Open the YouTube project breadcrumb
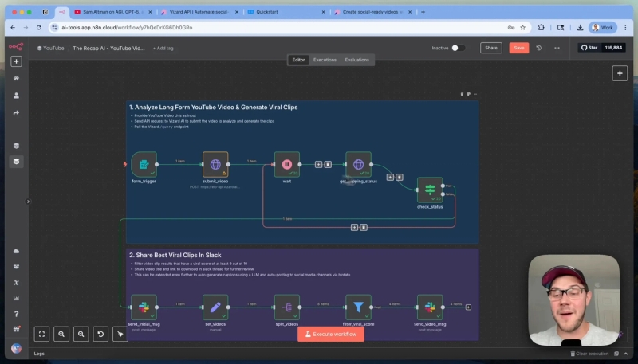 click(x=51, y=49)
